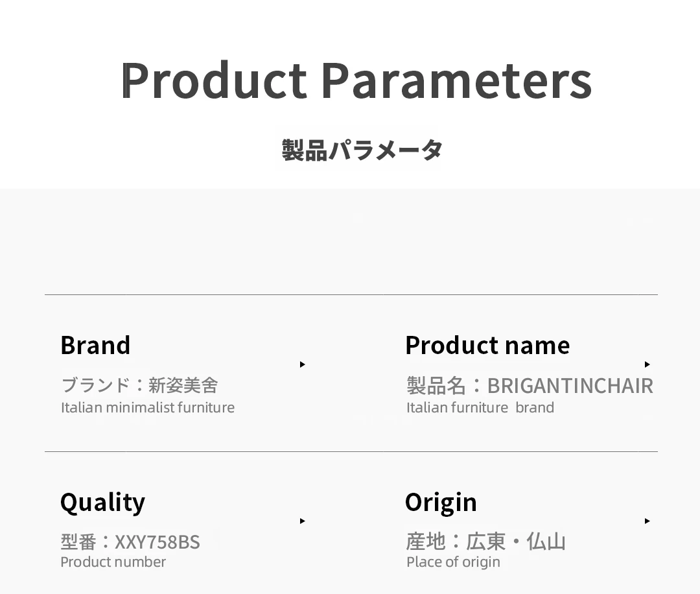
Task: Select origin value 広東・仏山
Action: pyautogui.click(x=516, y=541)
